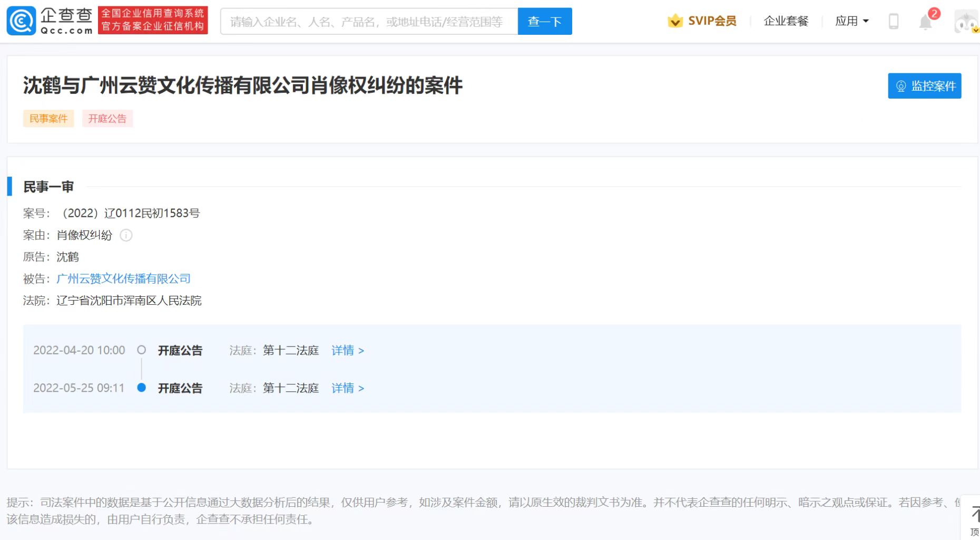980x540 pixels.
Task: Select the 2022-04-20 timeline hollow marker
Action: click(141, 350)
